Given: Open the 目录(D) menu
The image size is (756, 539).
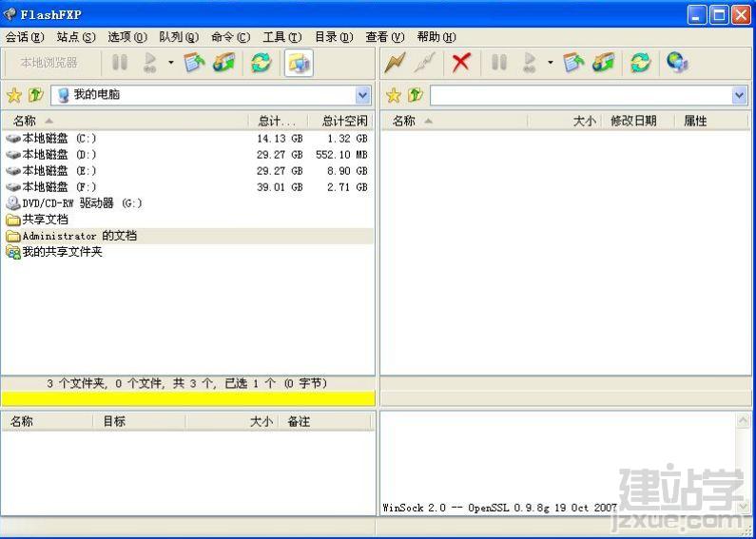Looking at the screenshot, I should [x=334, y=37].
